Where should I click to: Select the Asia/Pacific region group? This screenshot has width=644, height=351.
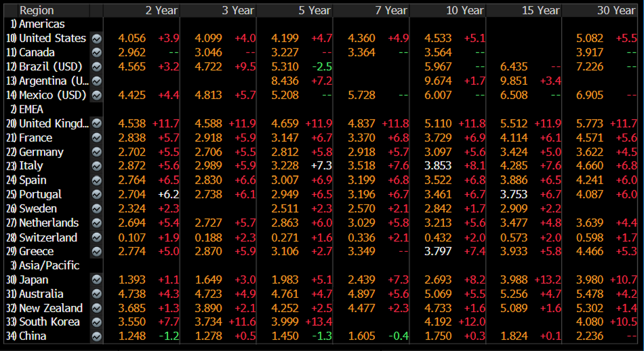[x=49, y=266]
